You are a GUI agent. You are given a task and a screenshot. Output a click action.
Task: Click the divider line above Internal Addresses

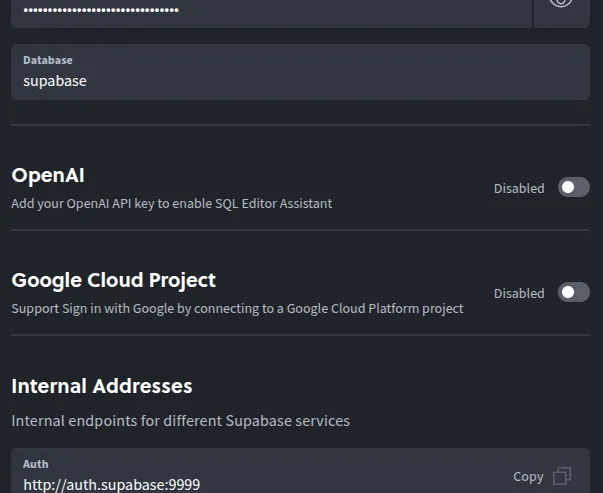point(300,335)
